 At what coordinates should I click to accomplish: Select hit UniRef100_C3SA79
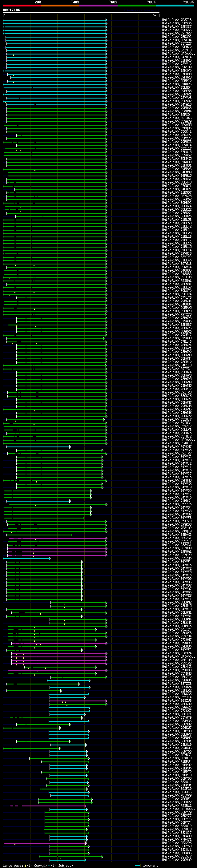click(x=177, y=121)
